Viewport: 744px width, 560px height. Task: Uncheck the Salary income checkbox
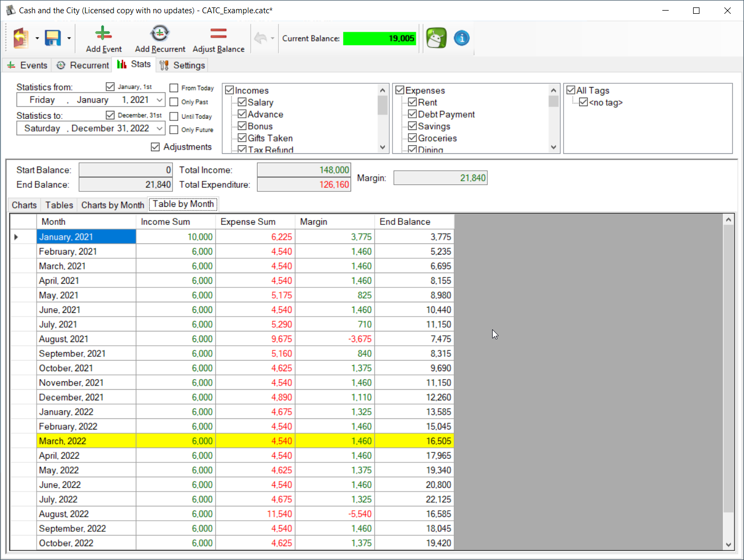click(x=242, y=102)
